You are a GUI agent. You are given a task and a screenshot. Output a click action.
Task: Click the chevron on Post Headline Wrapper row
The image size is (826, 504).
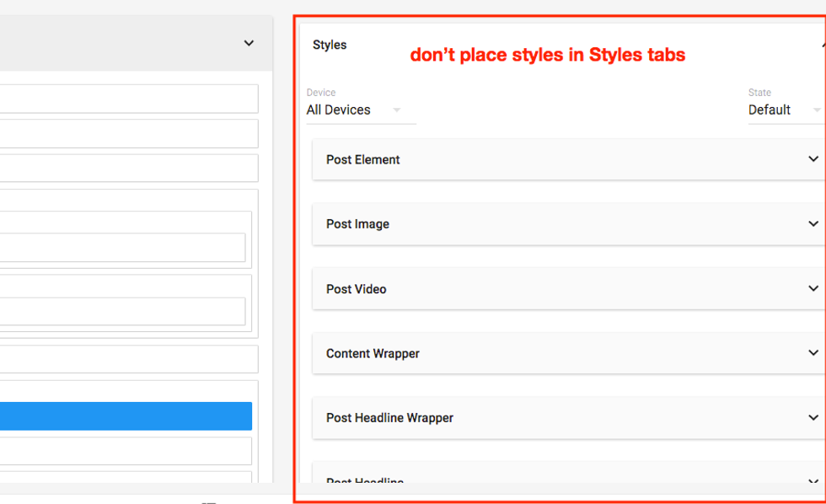pos(813,417)
